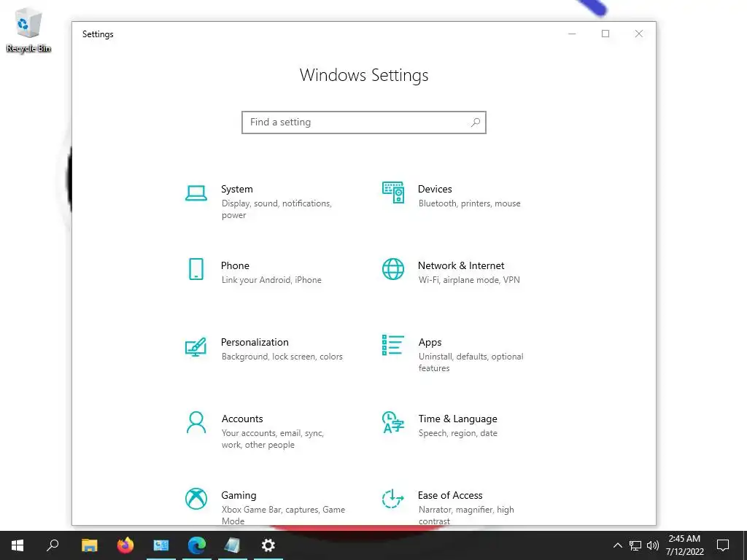
Task: Open the System settings laptop icon
Action: click(x=196, y=193)
